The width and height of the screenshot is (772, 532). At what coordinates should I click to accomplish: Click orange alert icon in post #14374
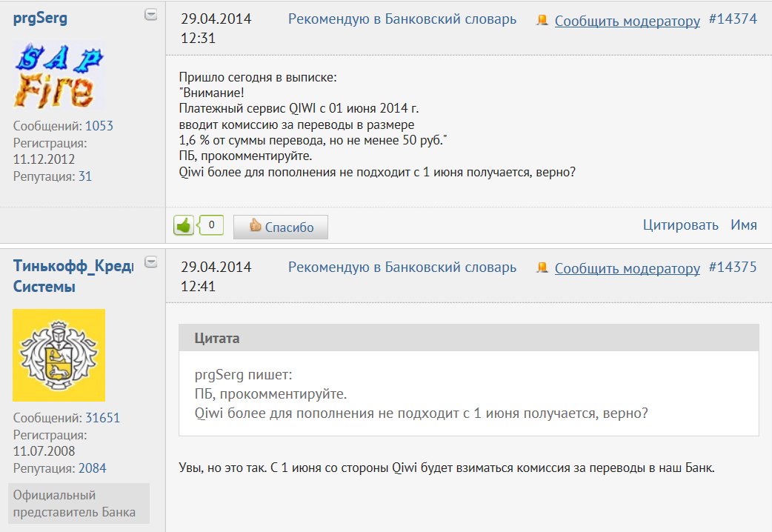pyautogui.click(x=543, y=21)
